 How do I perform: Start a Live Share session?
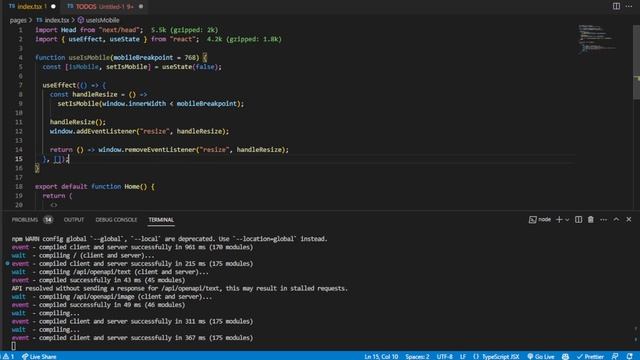click(39, 356)
